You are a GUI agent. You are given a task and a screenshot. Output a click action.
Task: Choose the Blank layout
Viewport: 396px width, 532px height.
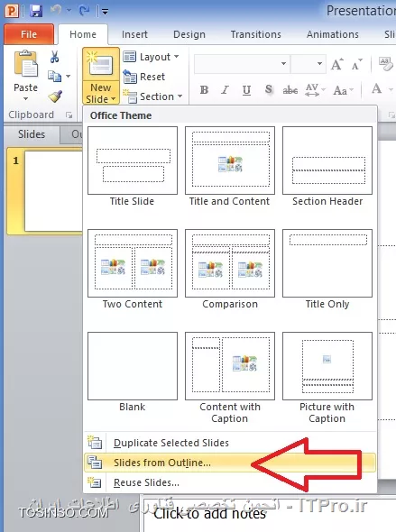pyautogui.click(x=133, y=372)
